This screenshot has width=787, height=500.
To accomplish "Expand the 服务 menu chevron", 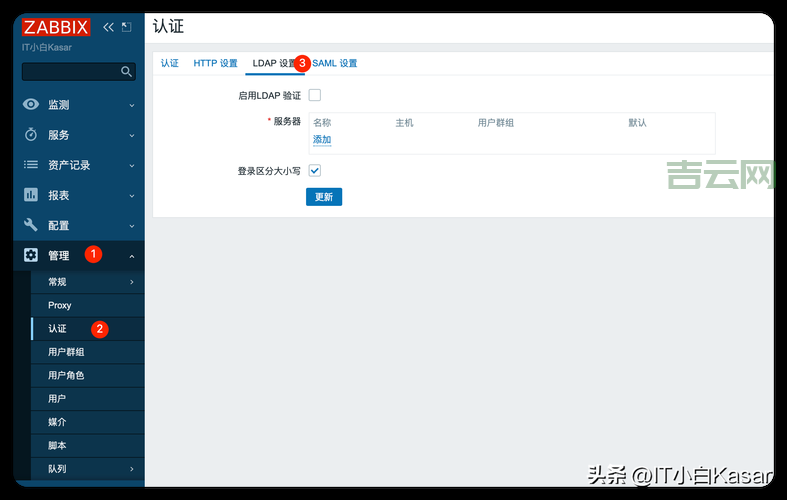I will [x=132, y=136].
